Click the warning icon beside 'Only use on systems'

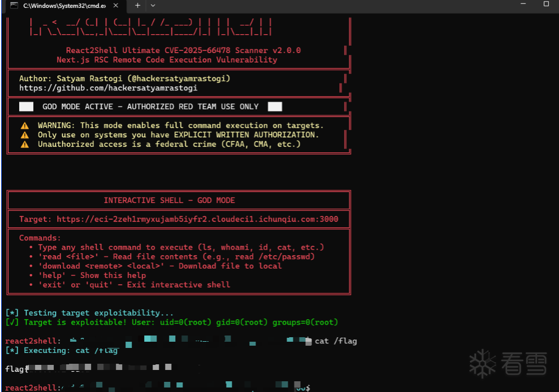tap(25, 135)
